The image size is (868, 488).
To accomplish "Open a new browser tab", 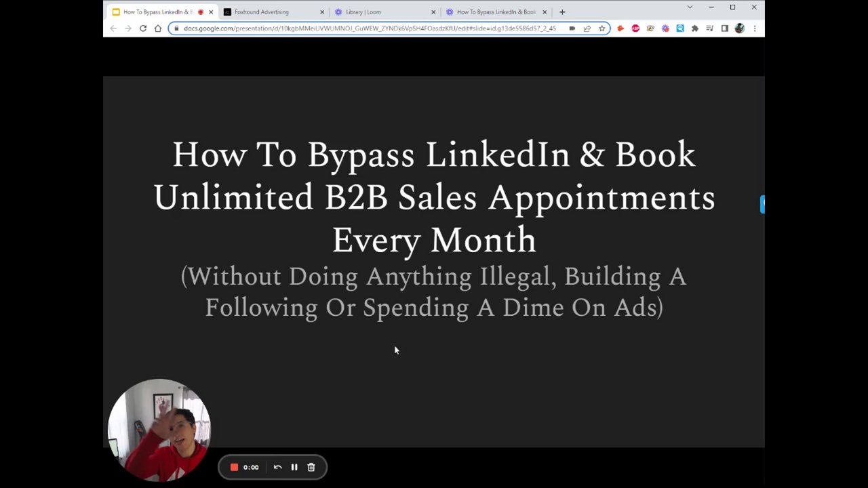I will 562,12.
